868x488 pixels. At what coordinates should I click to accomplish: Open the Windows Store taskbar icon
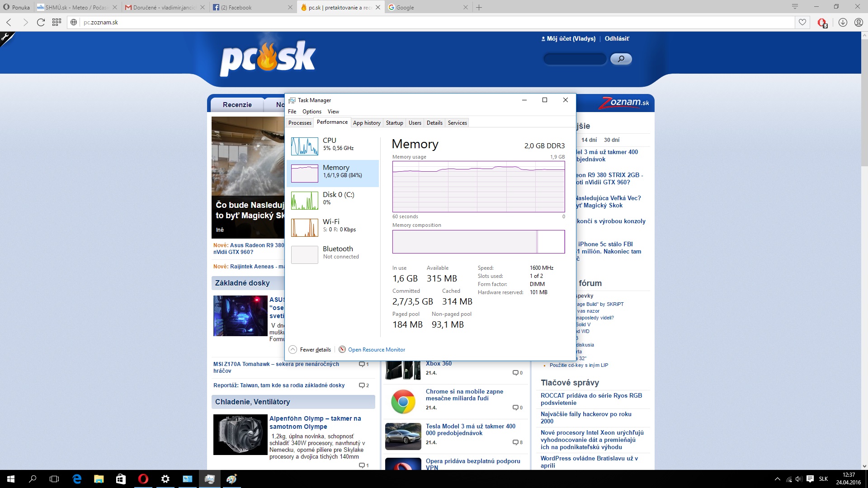(x=121, y=479)
